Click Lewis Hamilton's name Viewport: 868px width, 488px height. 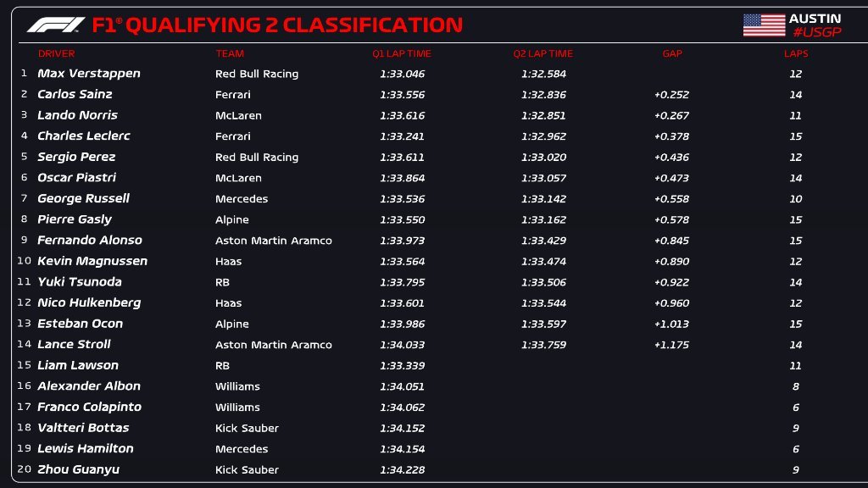click(86, 449)
